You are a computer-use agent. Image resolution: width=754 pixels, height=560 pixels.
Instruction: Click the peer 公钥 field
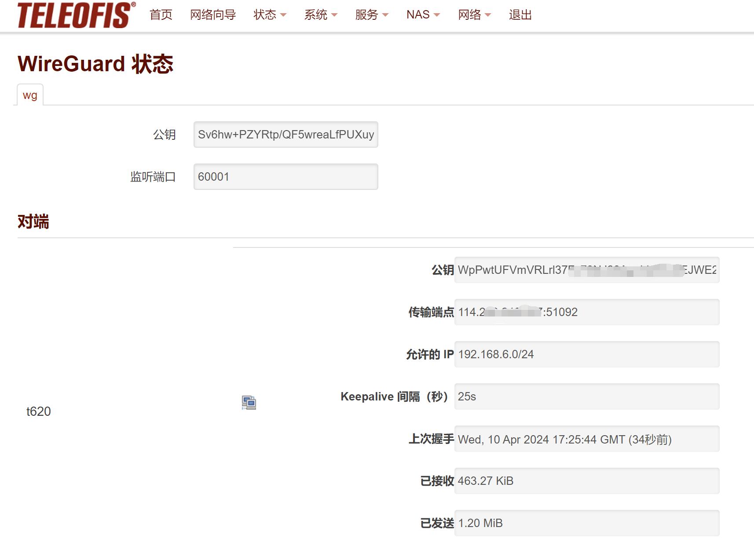[x=586, y=270]
